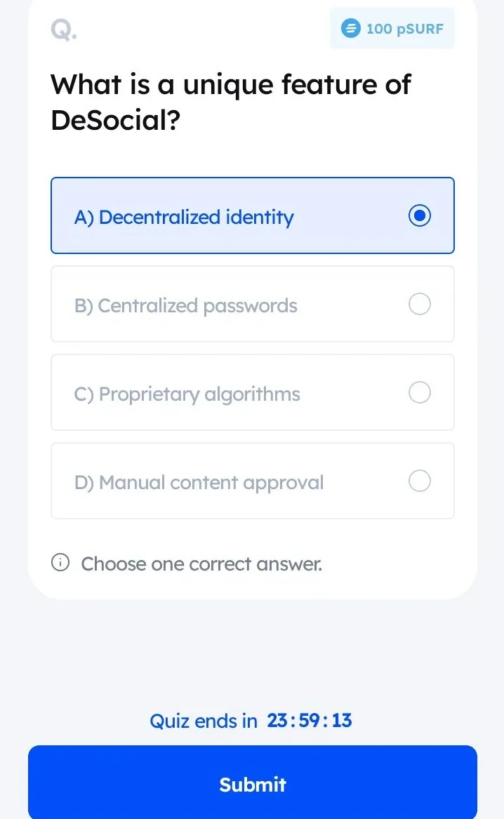
Task: Click the Q. logo in the top-left corner
Action: click(x=62, y=29)
